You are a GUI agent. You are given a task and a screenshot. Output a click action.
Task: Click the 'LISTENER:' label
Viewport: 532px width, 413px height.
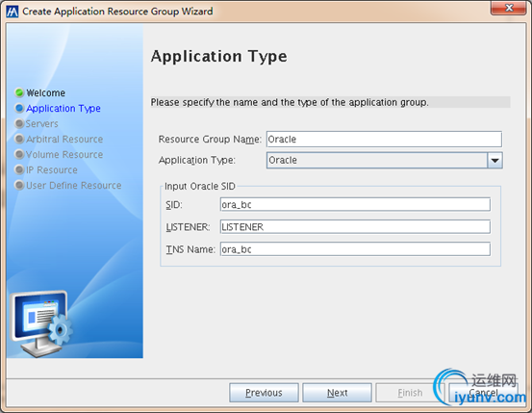pos(188,227)
